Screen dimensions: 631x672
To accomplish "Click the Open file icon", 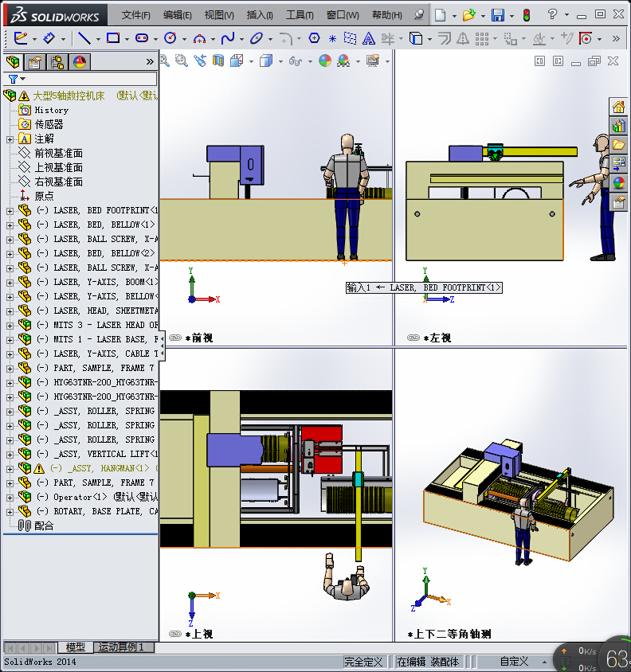I will [x=468, y=15].
